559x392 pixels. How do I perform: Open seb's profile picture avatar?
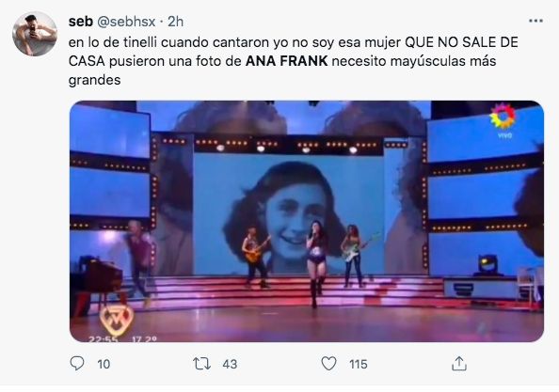(x=35, y=34)
